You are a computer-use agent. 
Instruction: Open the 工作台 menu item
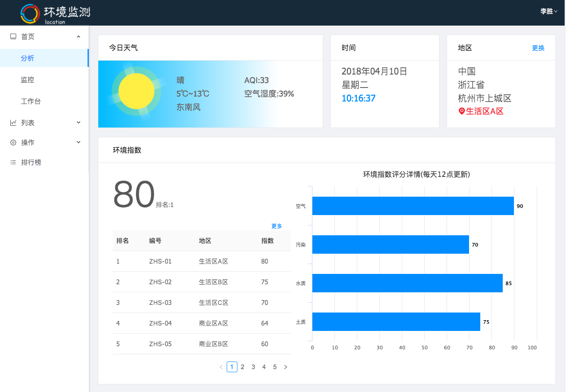44,101
